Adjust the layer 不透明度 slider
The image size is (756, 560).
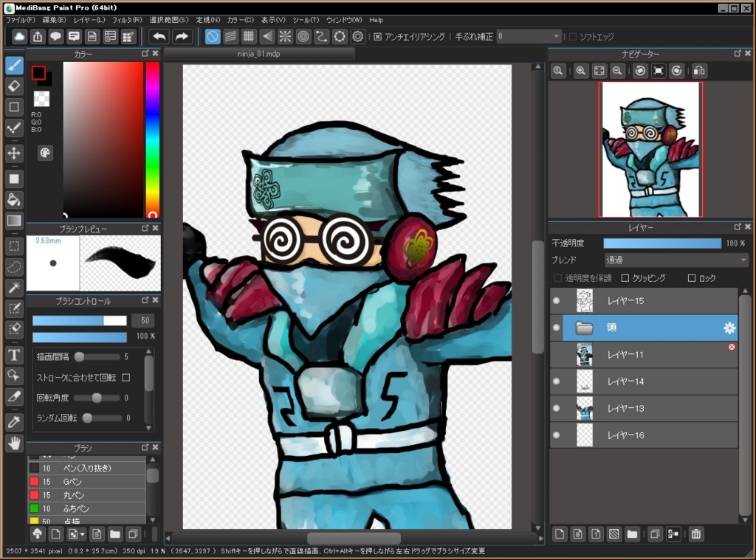click(662, 243)
